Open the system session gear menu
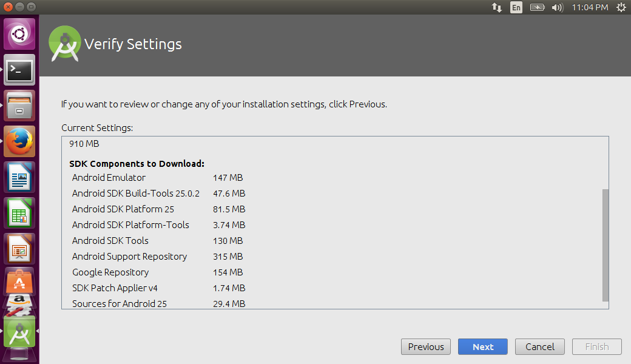Screen dimensions: 631x364 (621, 7)
